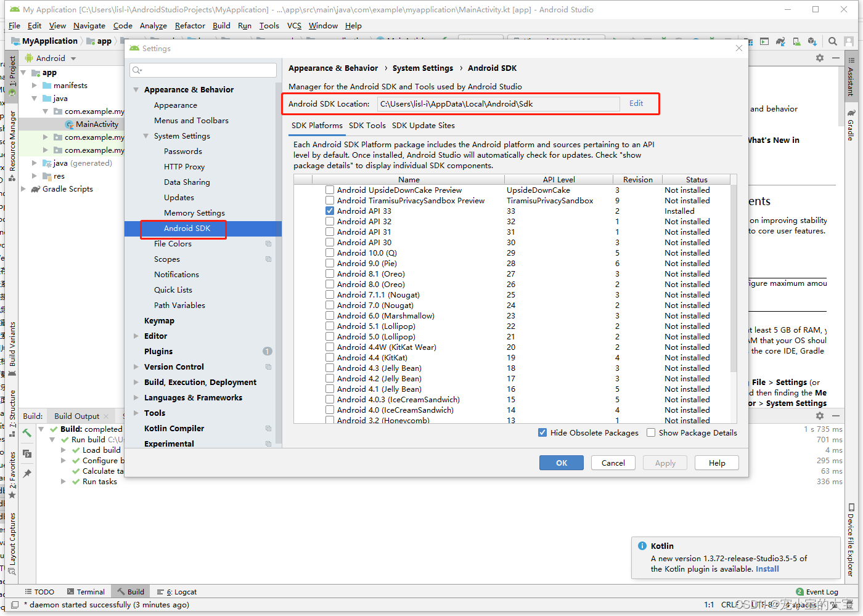This screenshot has width=863, height=616.
Task: Click the user account avatar icon
Action: click(x=849, y=41)
